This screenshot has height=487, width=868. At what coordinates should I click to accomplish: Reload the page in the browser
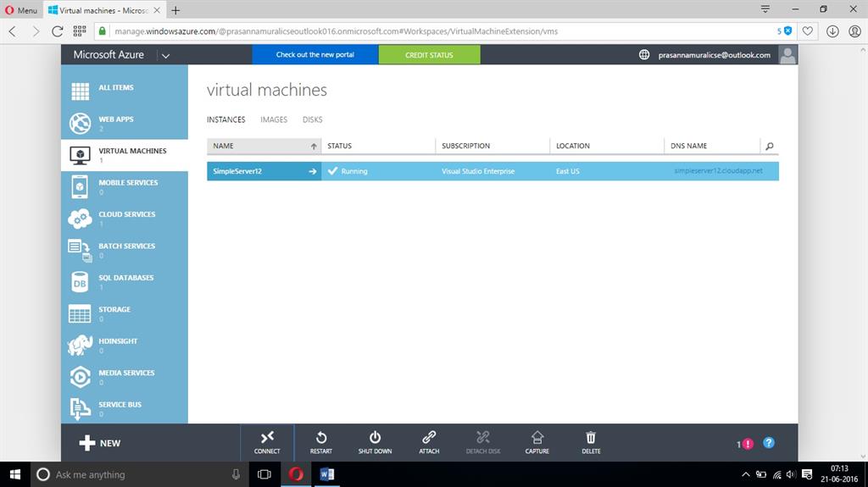coord(57,31)
